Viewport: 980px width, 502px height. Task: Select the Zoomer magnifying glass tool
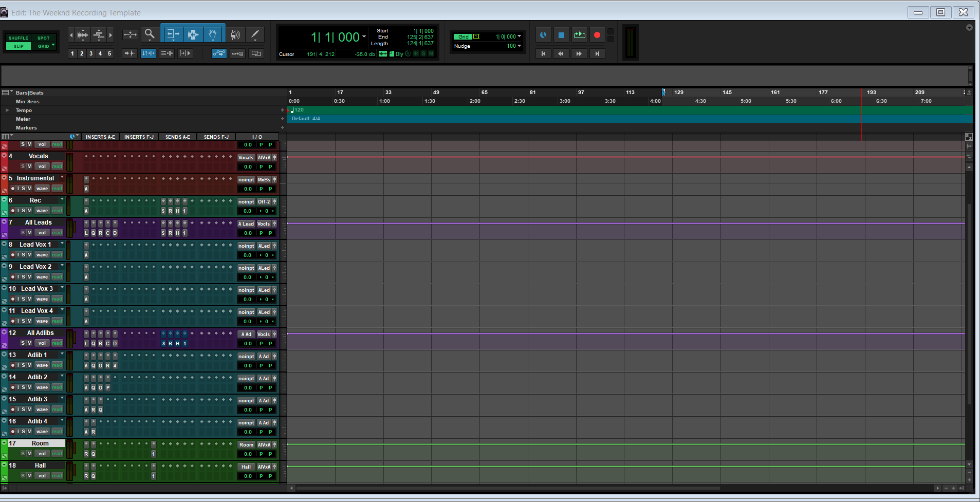[x=150, y=34]
